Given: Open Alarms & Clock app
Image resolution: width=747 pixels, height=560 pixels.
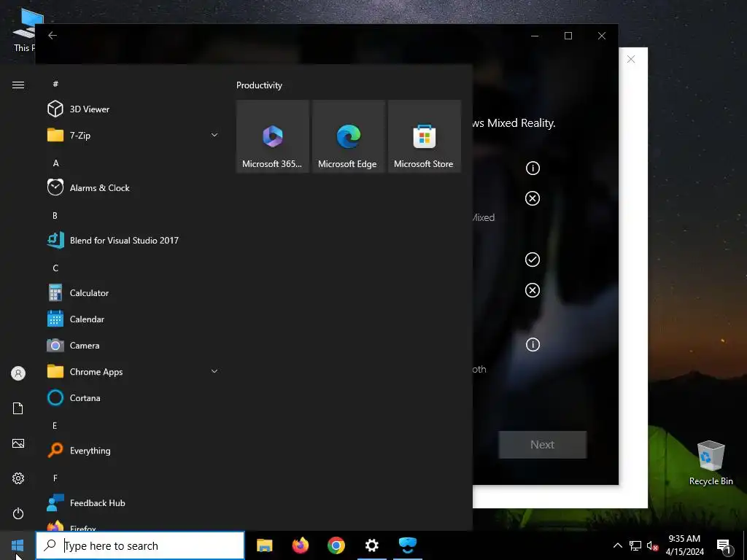Looking at the screenshot, I should pyautogui.click(x=133, y=187).
